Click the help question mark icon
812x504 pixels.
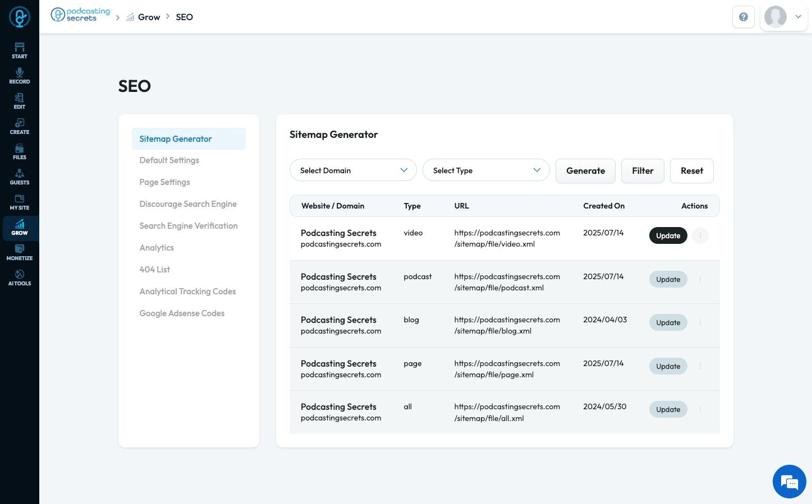pos(744,17)
